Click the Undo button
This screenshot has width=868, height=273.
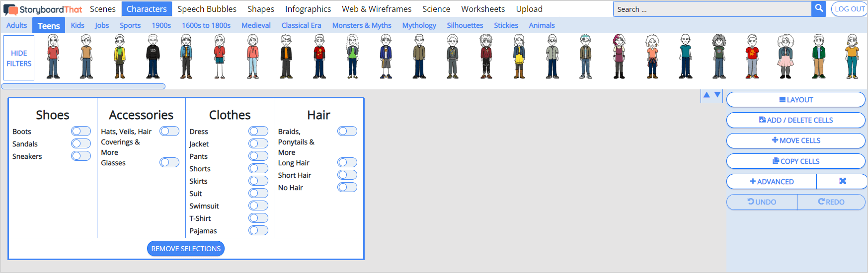coord(762,202)
